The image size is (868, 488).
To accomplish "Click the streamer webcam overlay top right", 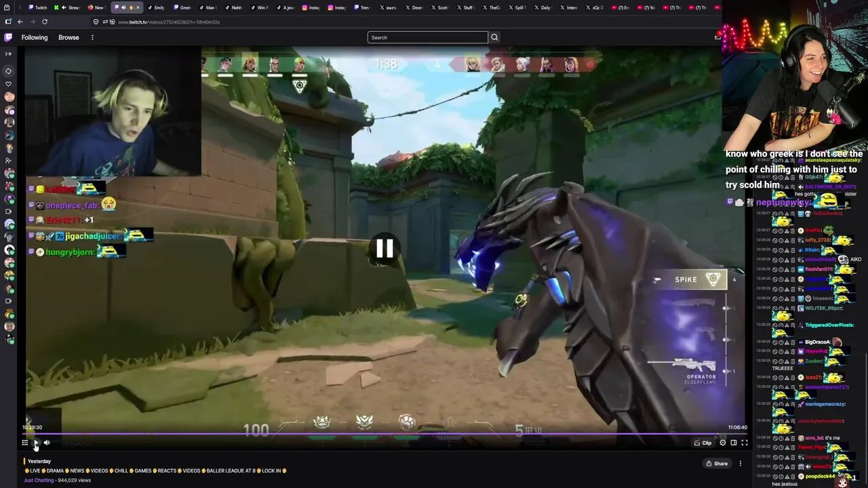I will [795, 74].
